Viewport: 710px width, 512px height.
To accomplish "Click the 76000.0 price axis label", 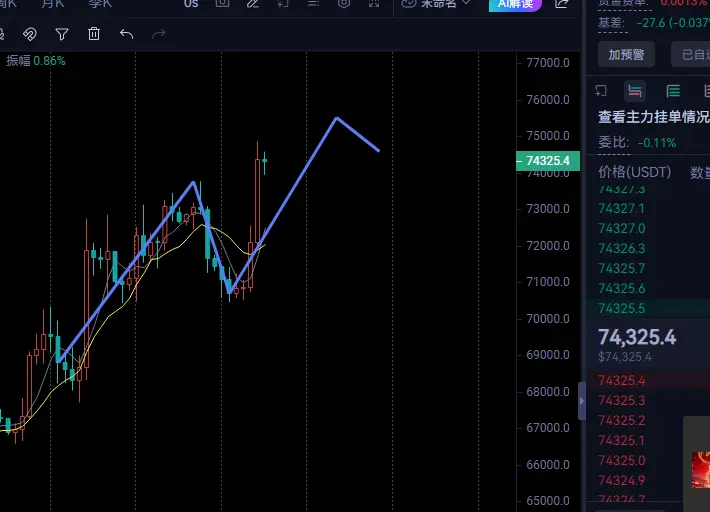I will pyautogui.click(x=548, y=100).
